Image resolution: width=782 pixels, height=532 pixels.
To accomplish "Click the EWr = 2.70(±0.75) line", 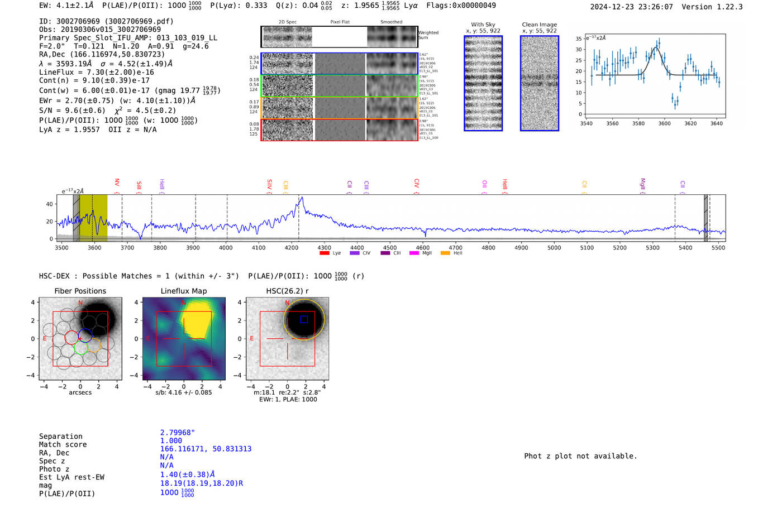I will pos(117,100).
